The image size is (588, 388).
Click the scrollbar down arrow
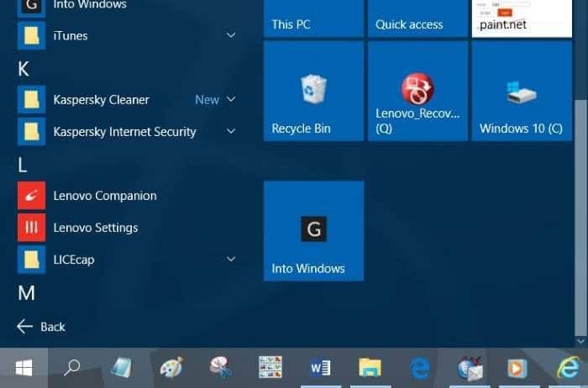click(581, 341)
